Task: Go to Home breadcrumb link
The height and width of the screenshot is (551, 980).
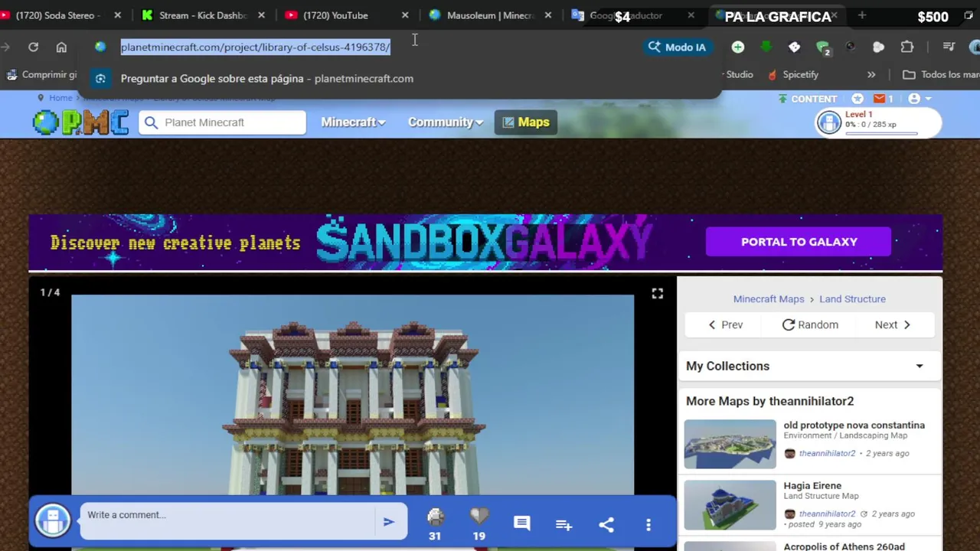Action: click(60, 98)
